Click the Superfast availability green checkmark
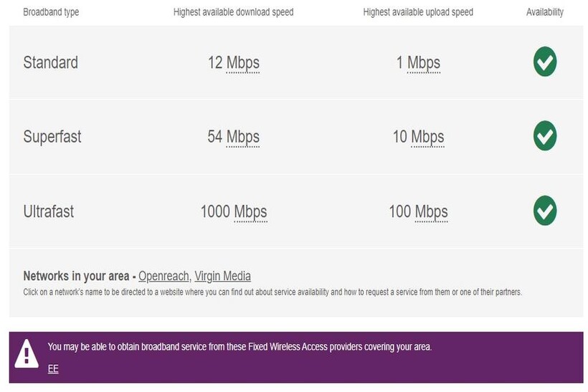This screenshot has height=392, width=588. 545,135
